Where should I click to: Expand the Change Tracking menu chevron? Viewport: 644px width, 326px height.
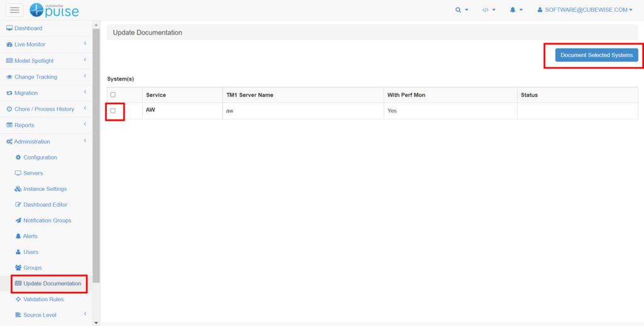tap(85, 77)
